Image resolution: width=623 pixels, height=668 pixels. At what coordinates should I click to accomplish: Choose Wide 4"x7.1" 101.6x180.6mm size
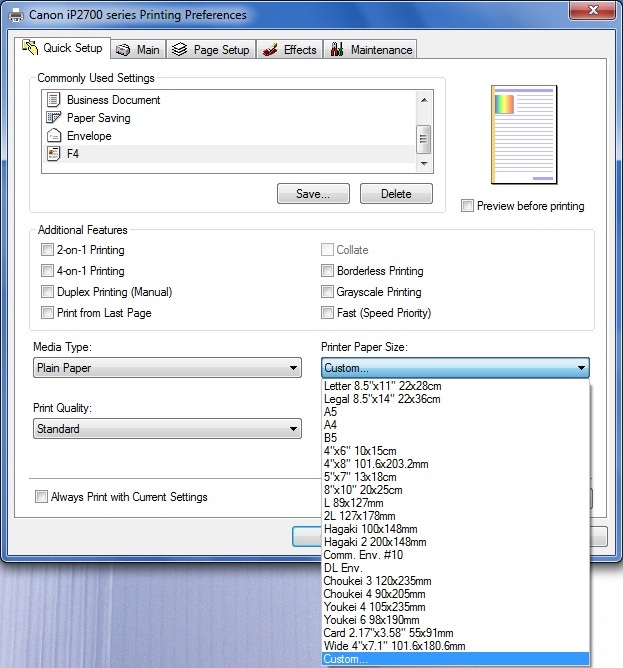[x=455, y=646]
